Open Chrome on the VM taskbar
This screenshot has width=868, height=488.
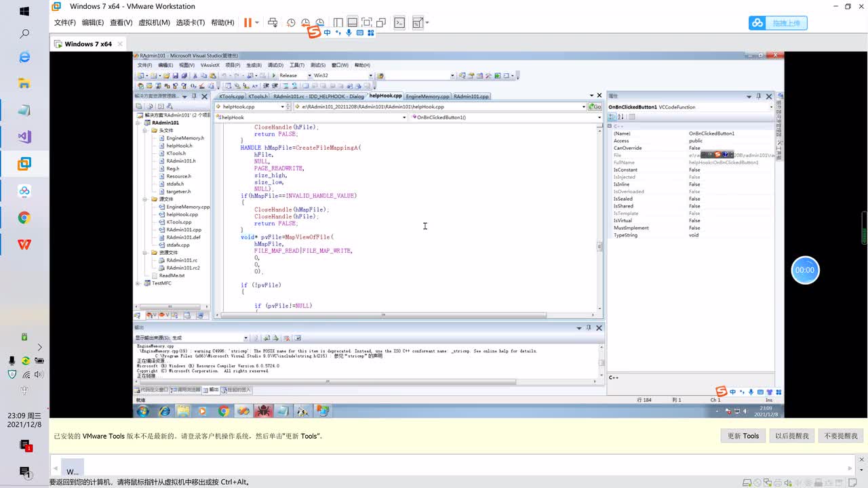224,411
